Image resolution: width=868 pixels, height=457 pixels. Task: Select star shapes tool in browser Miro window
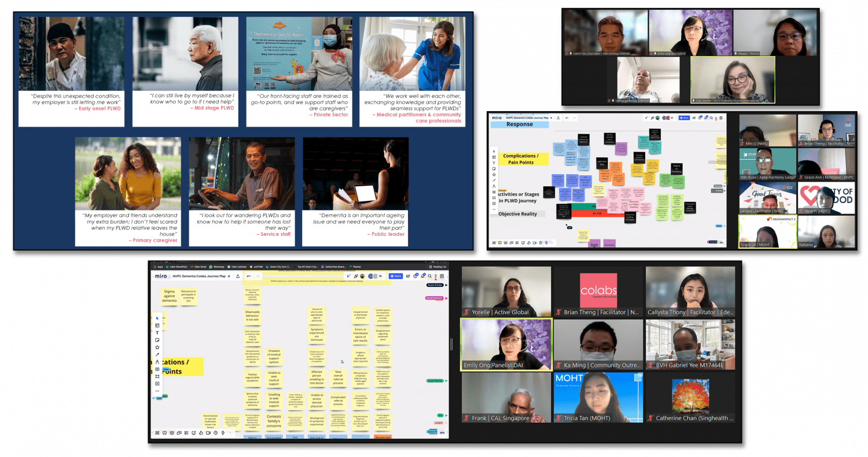tap(157, 347)
